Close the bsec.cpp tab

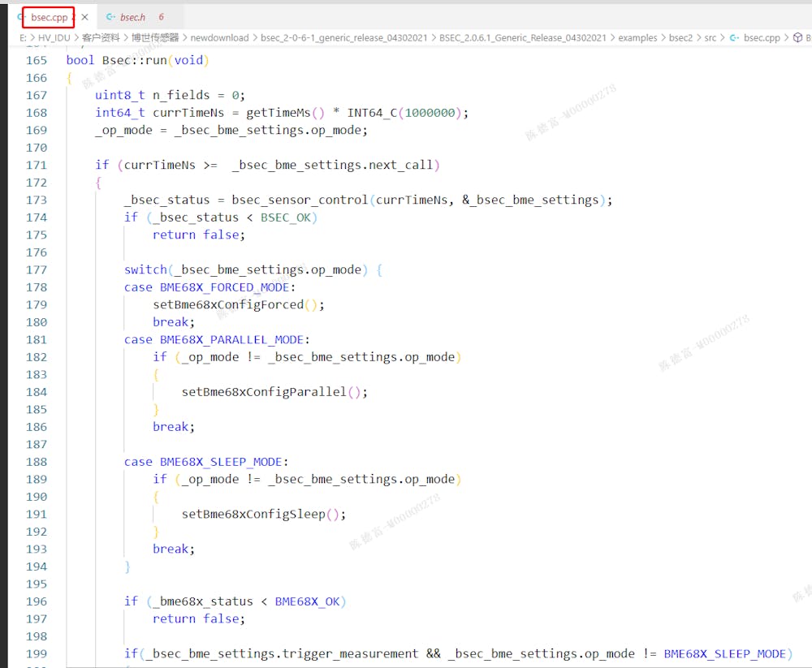point(84,16)
